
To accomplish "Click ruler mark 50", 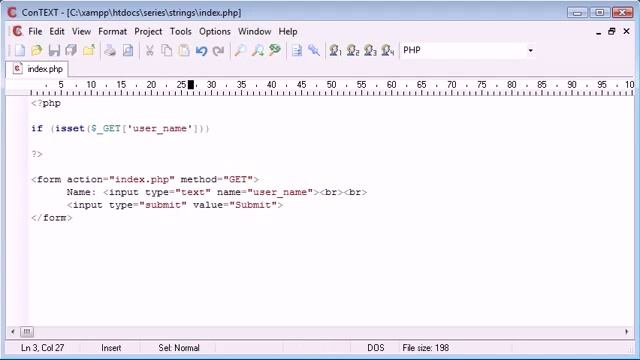I will 331,85.
